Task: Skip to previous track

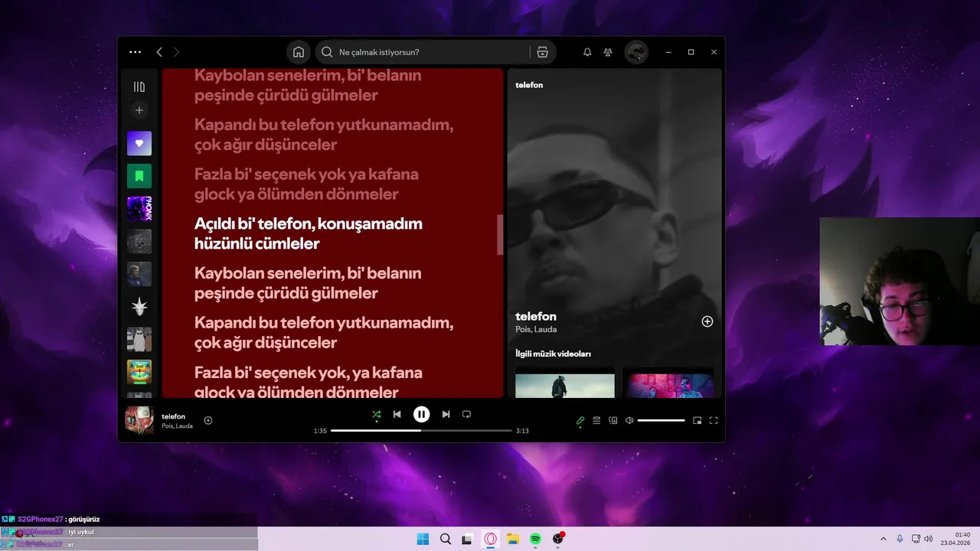Action: pos(397,414)
